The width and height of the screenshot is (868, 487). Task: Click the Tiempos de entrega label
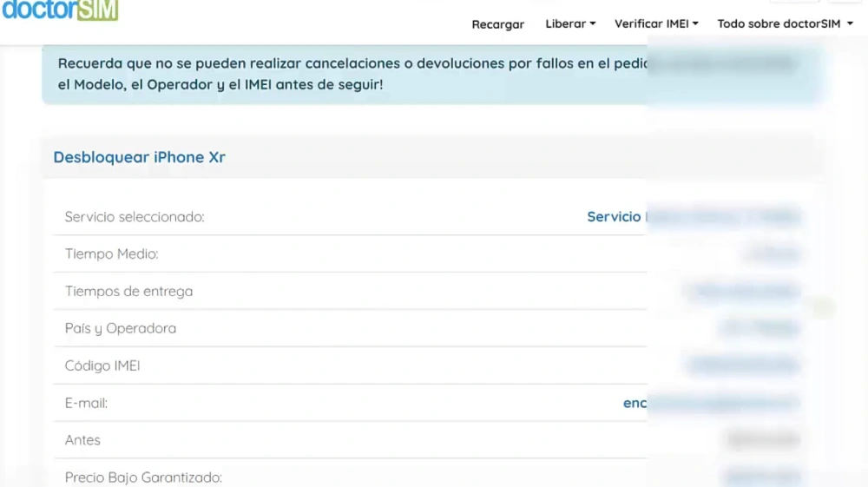[128, 292]
